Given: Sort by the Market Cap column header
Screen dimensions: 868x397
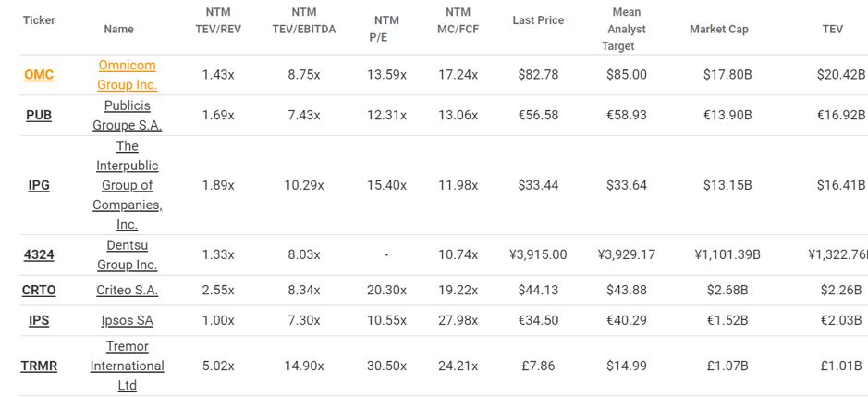Looking at the screenshot, I should click(x=719, y=30).
